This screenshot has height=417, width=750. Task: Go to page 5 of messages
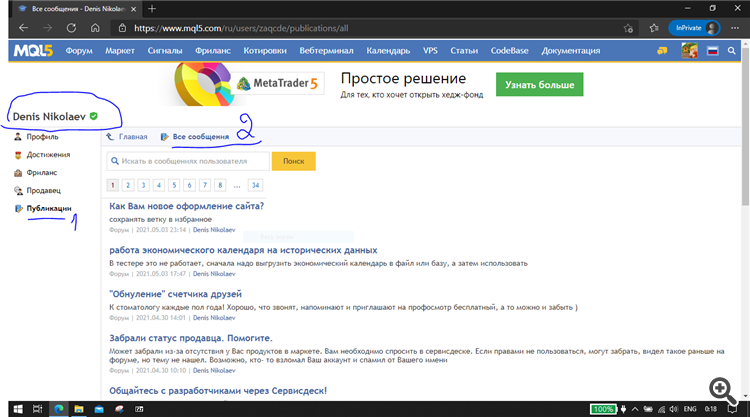click(174, 185)
